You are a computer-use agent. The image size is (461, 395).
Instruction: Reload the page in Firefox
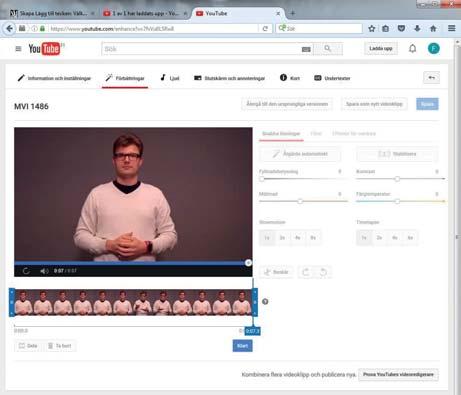point(265,29)
